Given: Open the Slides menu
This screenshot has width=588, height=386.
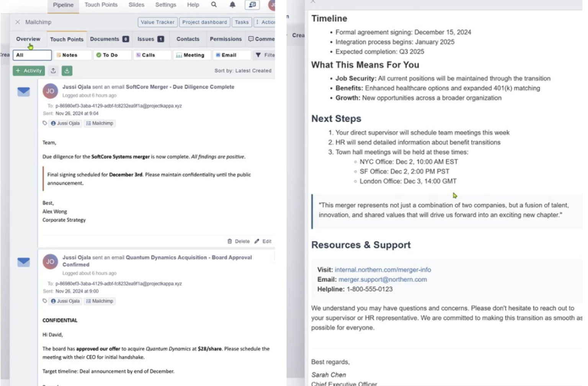Looking at the screenshot, I should 137,5.
